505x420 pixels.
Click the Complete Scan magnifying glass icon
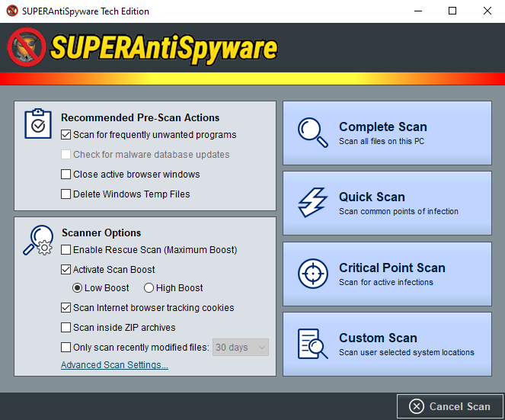point(312,133)
